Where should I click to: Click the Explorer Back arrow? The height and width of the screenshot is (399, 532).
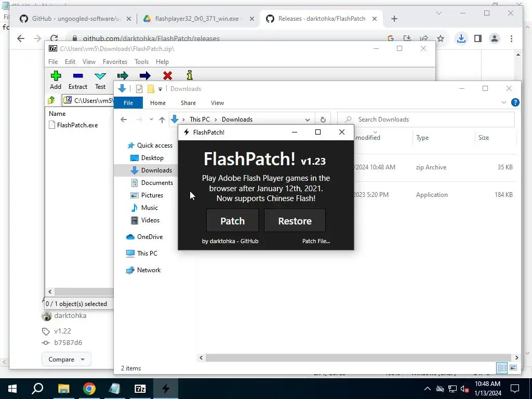124,119
